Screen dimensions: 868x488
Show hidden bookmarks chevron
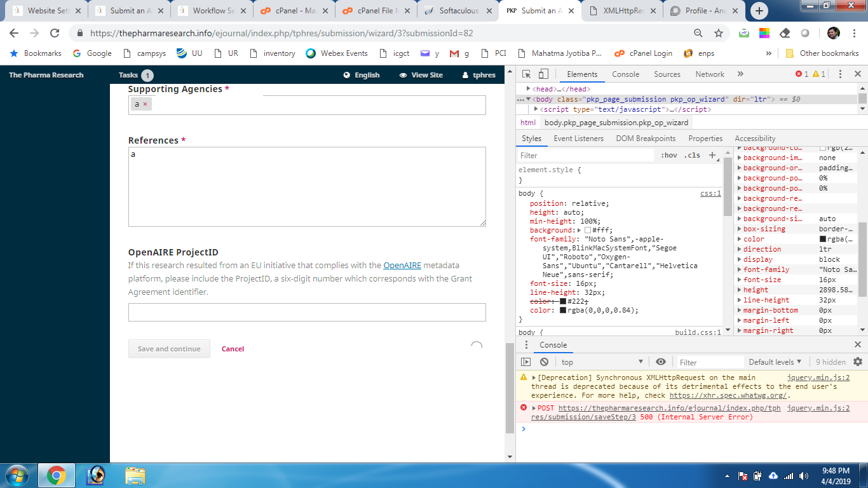[x=768, y=53]
